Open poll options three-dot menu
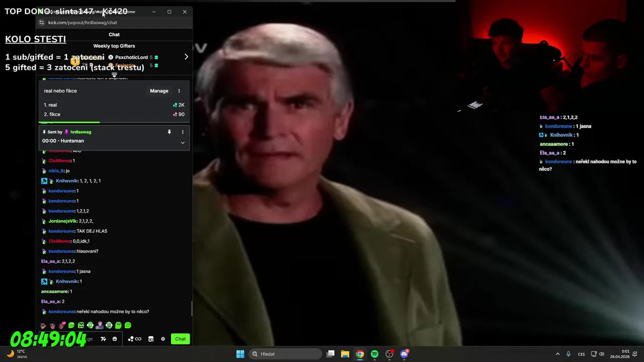644x362 pixels. tap(179, 91)
